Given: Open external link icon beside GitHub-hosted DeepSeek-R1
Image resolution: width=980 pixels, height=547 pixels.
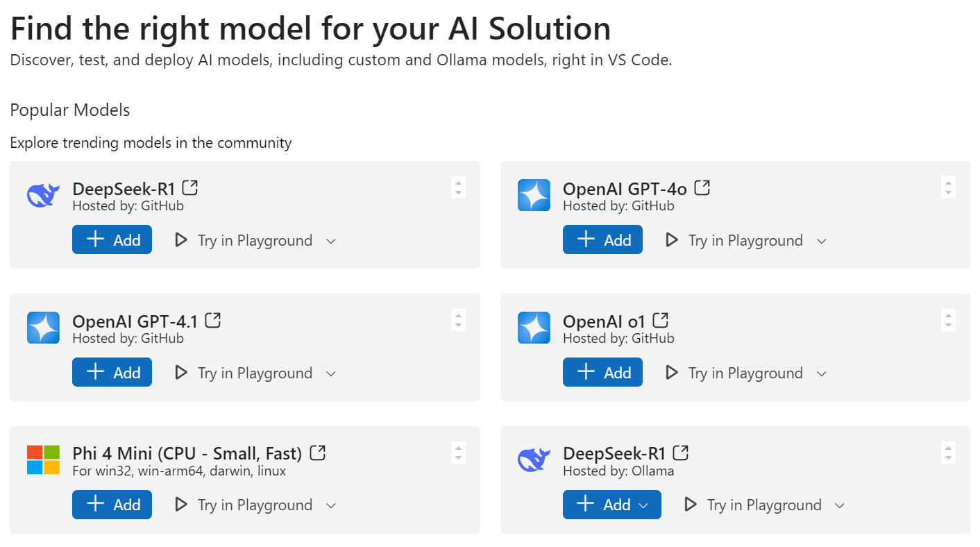Looking at the screenshot, I should click(x=190, y=187).
